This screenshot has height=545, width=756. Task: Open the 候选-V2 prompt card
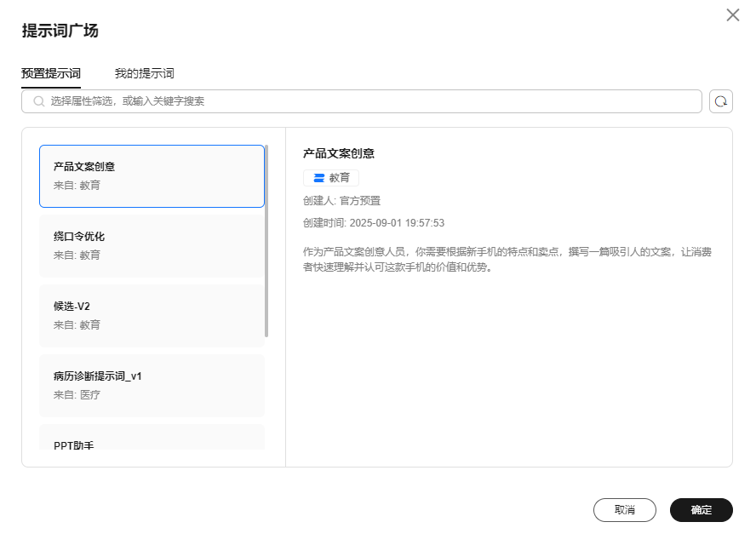click(x=152, y=315)
